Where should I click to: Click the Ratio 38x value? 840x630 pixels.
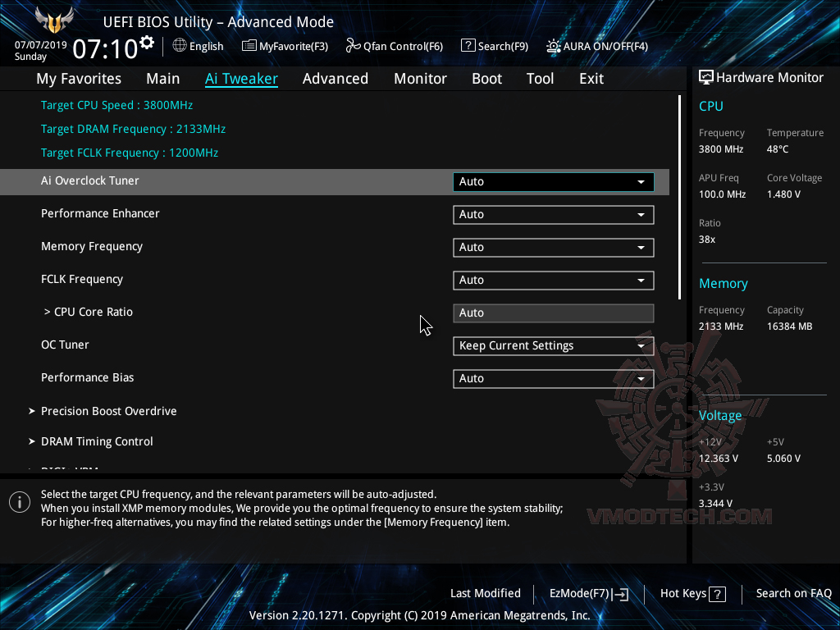coord(707,240)
